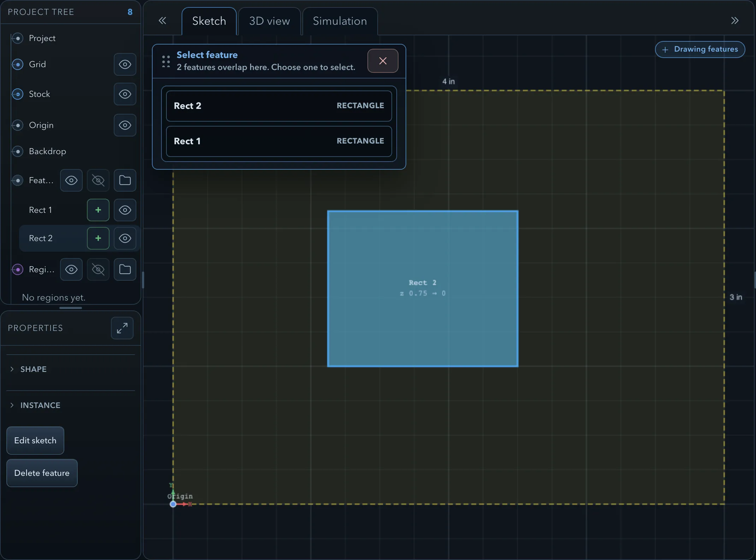
Task: Show all features with eye icon
Action: tap(71, 180)
